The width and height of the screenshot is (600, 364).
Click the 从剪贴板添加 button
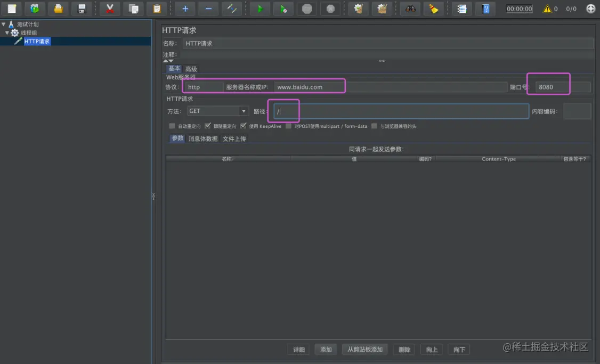point(364,350)
